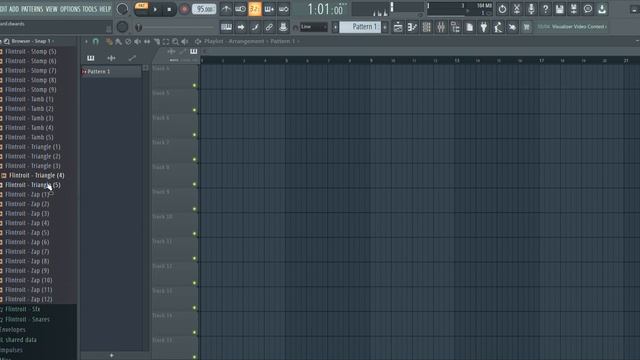
Task: Toggle typing keyboard to piano icon
Action: 226,27
